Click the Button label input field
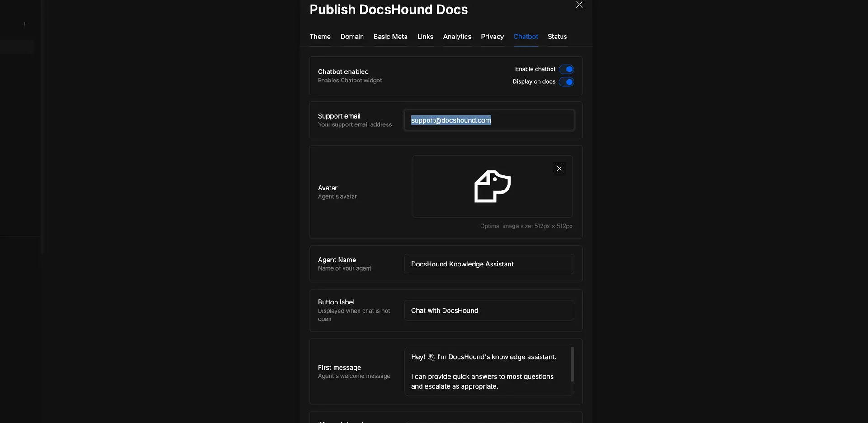 pyautogui.click(x=489, y=310)
